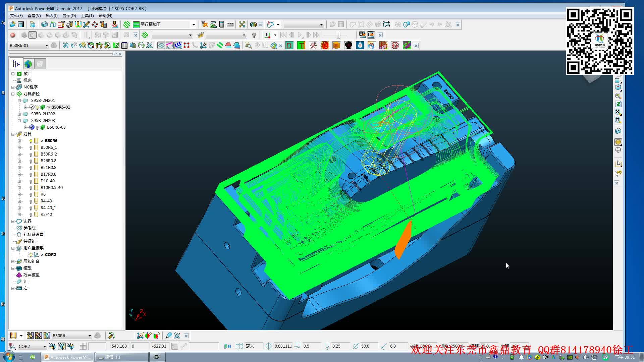Open the Leads and Links icon
Image resolution: width=644 pixels, height=362 pixels.
click(x=78, y=24)
